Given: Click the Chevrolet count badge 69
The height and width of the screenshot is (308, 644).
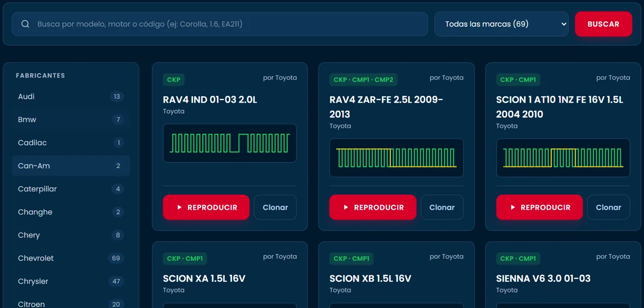Looking at the screenshot, I should click(x=116, y=258).
